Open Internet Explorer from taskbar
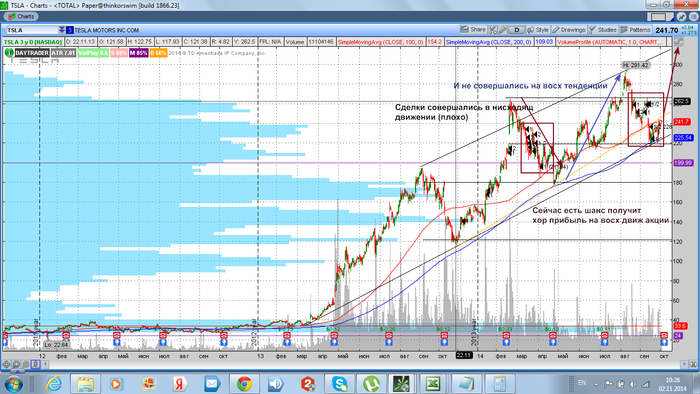This screenshot has width=700, height=394. pyautogui.click(x=54, y=384)
